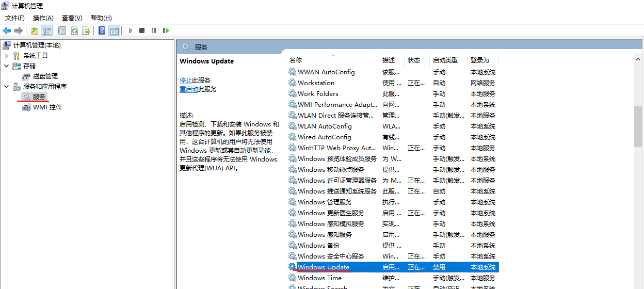The image size is (644, 289).
Task: Select the Windows 更新医生服务 row
Action: [x=393, y=213]
